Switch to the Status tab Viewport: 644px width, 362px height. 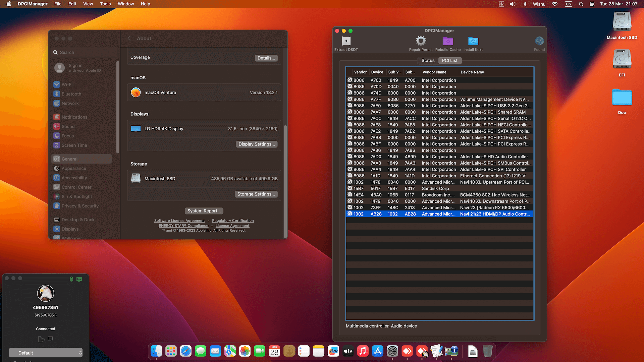[428, 61]
